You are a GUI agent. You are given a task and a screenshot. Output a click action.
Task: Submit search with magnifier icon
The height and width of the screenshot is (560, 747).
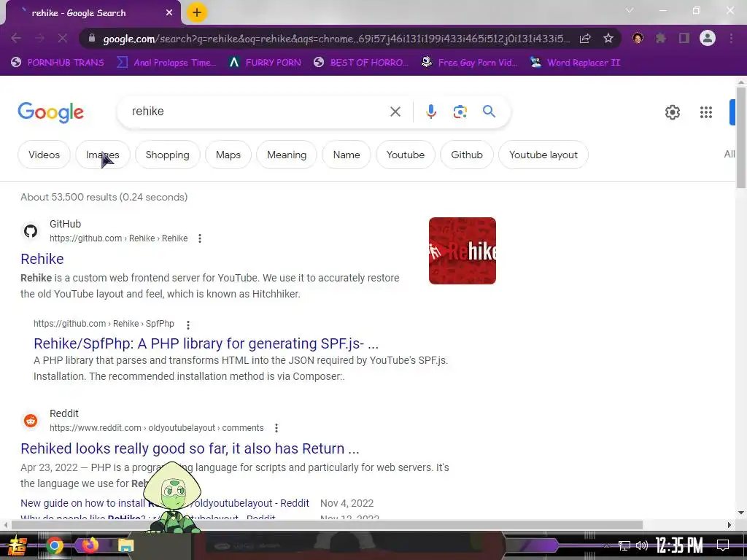(489, 112)
